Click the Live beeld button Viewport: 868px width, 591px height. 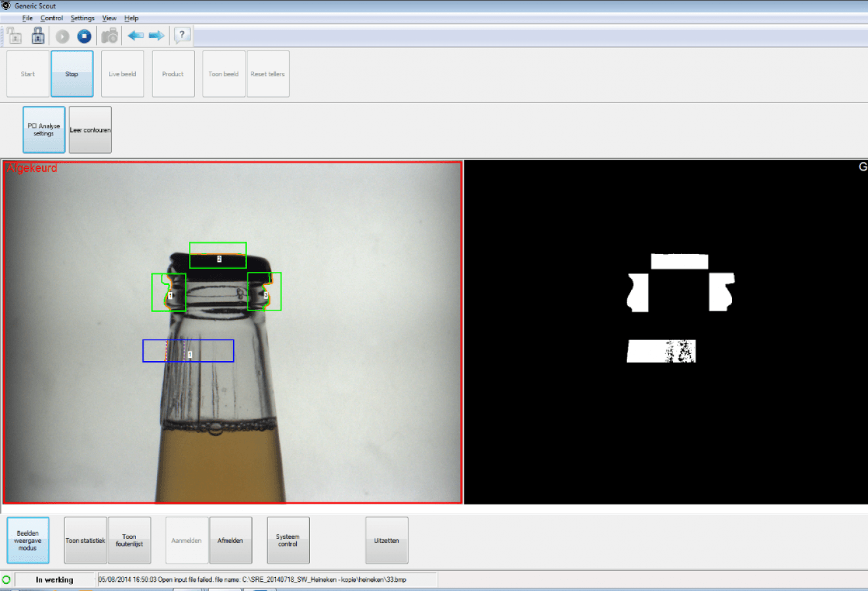coord(123,74)
